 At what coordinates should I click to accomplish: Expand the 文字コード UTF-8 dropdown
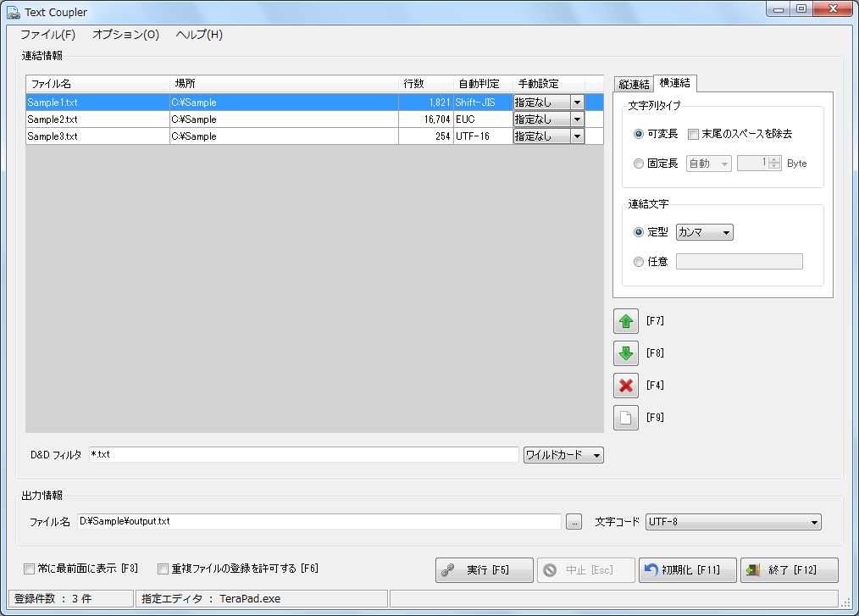pyautogui.click(x=733, y=522)
